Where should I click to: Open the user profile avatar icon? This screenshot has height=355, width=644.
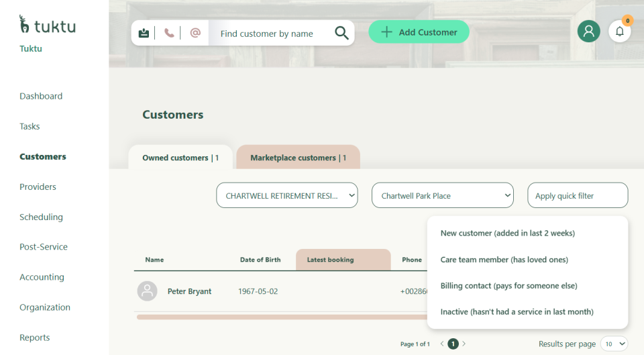tap(588, 31)
